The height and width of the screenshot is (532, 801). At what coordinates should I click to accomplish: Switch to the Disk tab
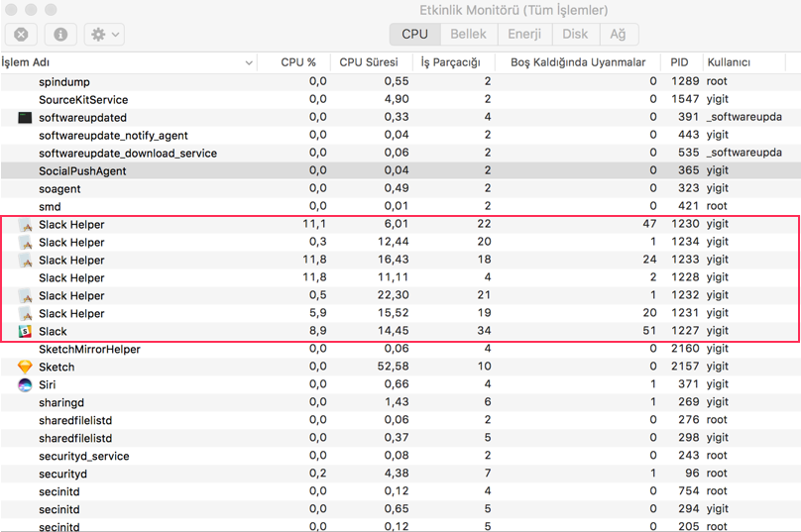[x=575, y=35]
